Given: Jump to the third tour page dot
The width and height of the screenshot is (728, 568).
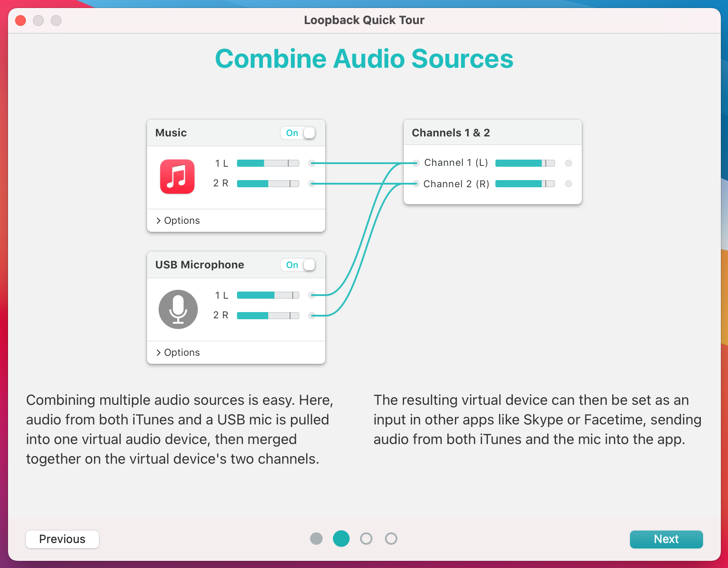Looking at the screenshot, I should coord(366,539).
